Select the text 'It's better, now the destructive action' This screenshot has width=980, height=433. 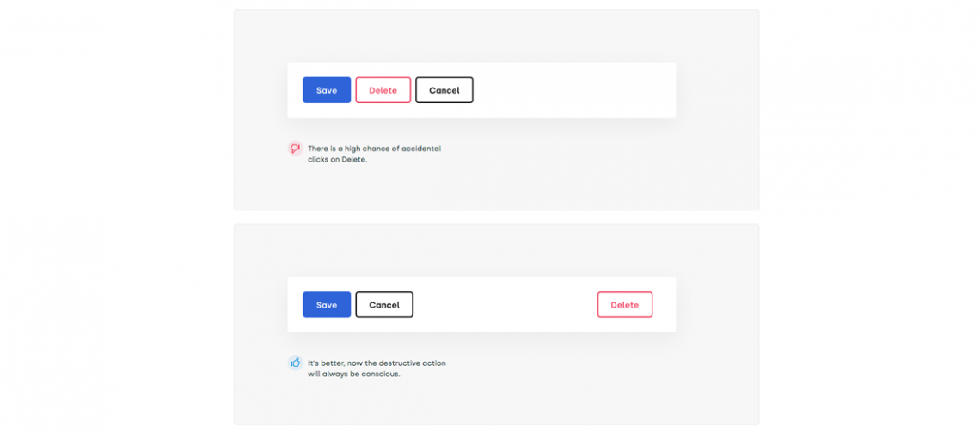[377, 363]
